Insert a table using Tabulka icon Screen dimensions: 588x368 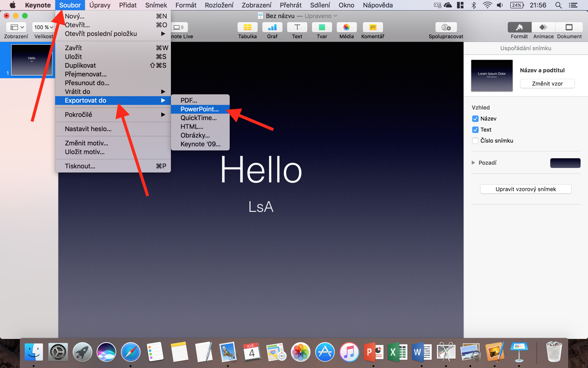[247, 27]
